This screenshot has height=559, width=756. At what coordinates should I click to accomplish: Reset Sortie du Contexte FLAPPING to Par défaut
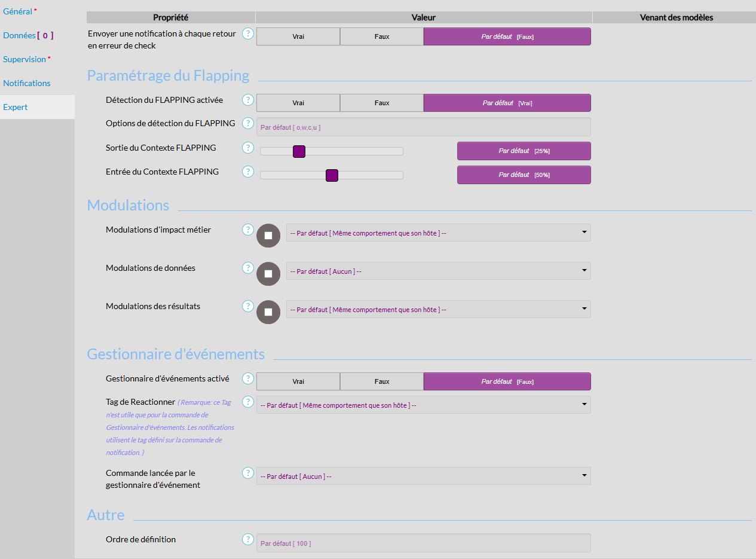(524, 151)
